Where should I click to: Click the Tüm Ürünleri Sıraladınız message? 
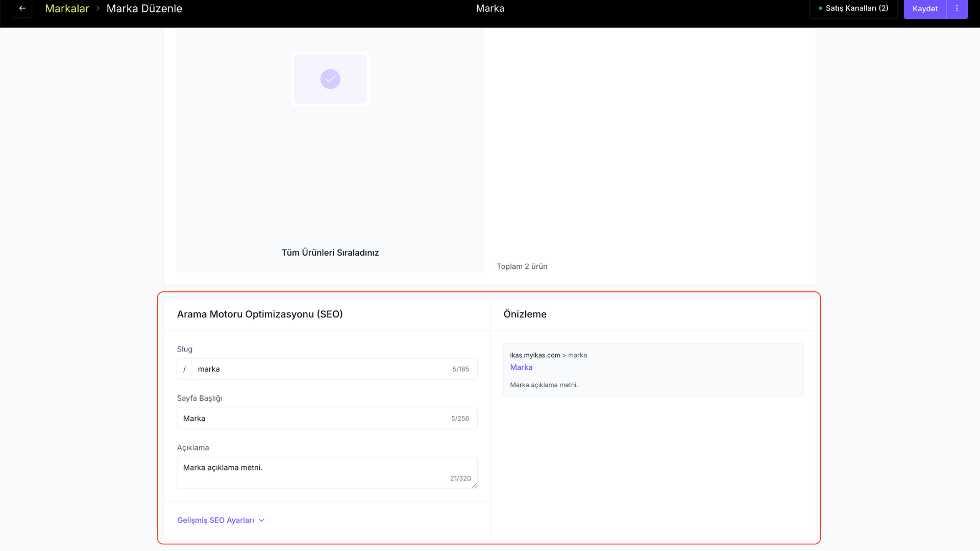pyautogui.click(x=330, y=253)
